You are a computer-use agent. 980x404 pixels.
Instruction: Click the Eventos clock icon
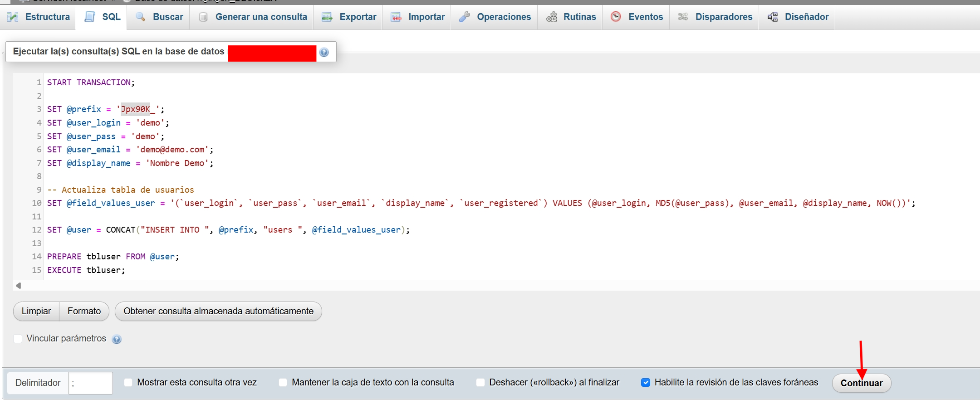(x=616, y=17)
